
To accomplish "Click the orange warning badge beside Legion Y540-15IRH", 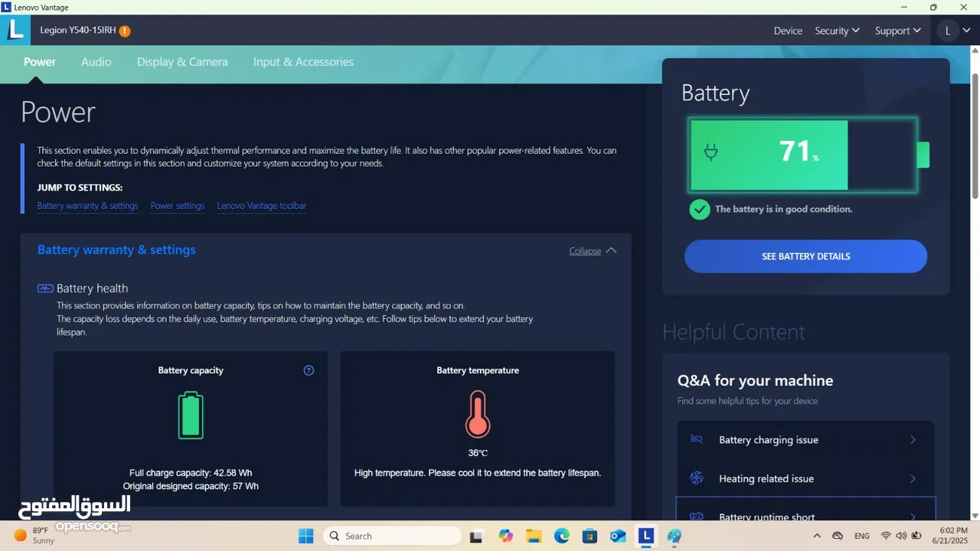I will 125,31.
